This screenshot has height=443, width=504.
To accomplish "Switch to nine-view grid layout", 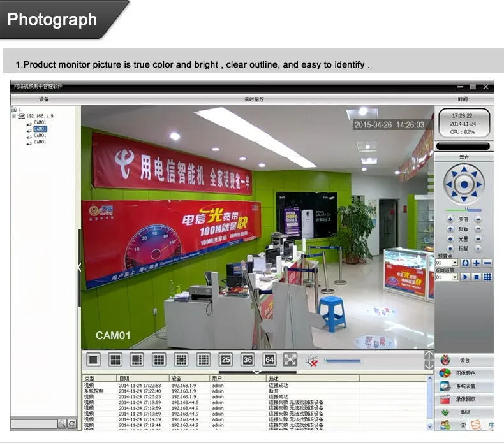I will (159, 359).
